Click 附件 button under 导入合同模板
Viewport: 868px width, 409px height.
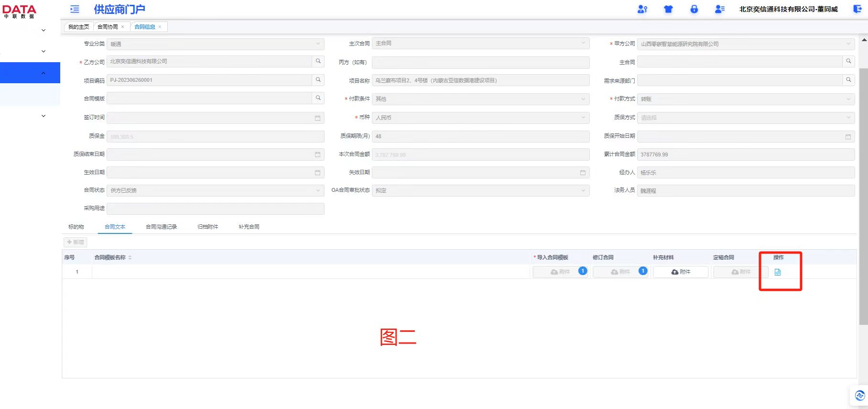point(560,272)
